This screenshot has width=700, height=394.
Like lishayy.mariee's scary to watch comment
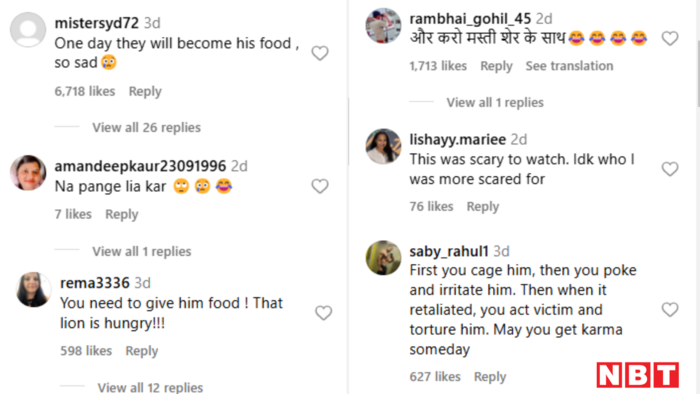pyautogui.click(x=670, y=169)
